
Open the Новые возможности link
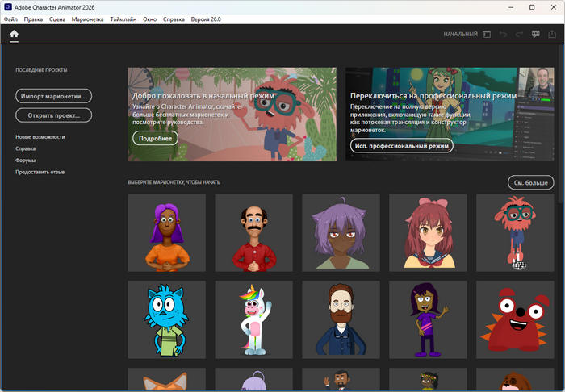coord(40,137)
